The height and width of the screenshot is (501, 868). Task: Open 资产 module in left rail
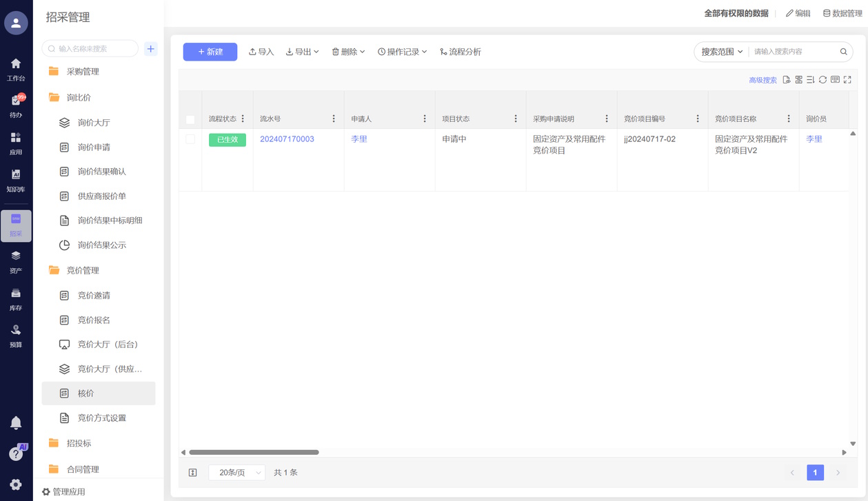(x=16, y=262)
